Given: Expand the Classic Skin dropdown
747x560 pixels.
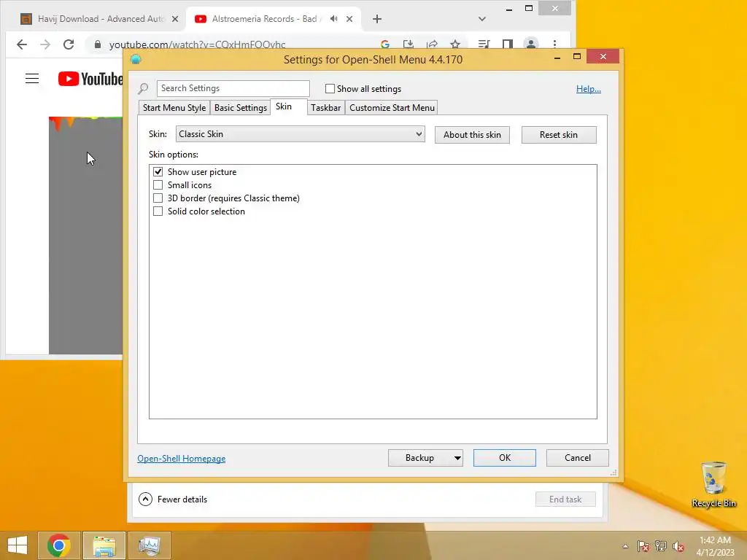Looking at the screenshot, I should click(x=300, y=134).
